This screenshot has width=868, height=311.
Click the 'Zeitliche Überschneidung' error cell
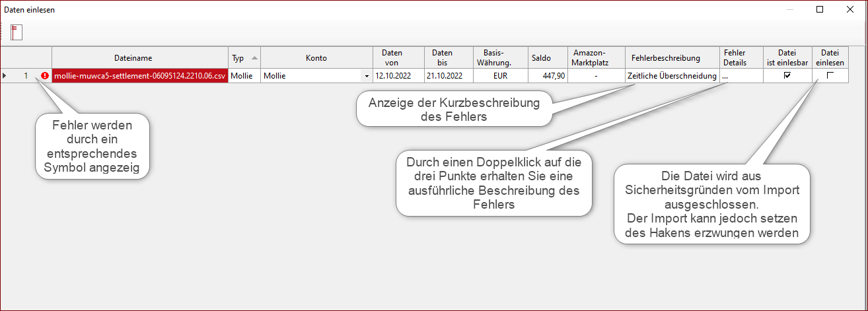pos(672,76)
